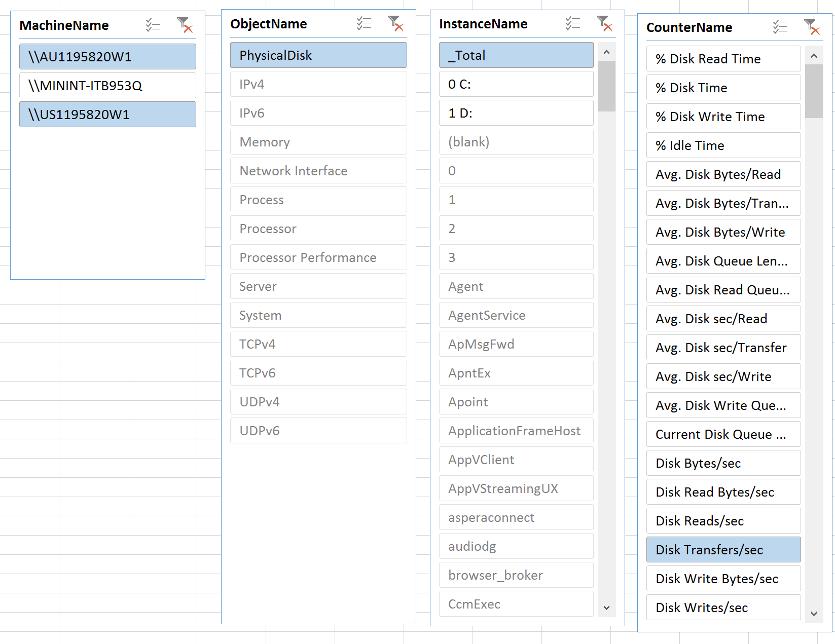Toggle multi-select in MachineName slicer

pyautogui.click(x=153, y=25)
